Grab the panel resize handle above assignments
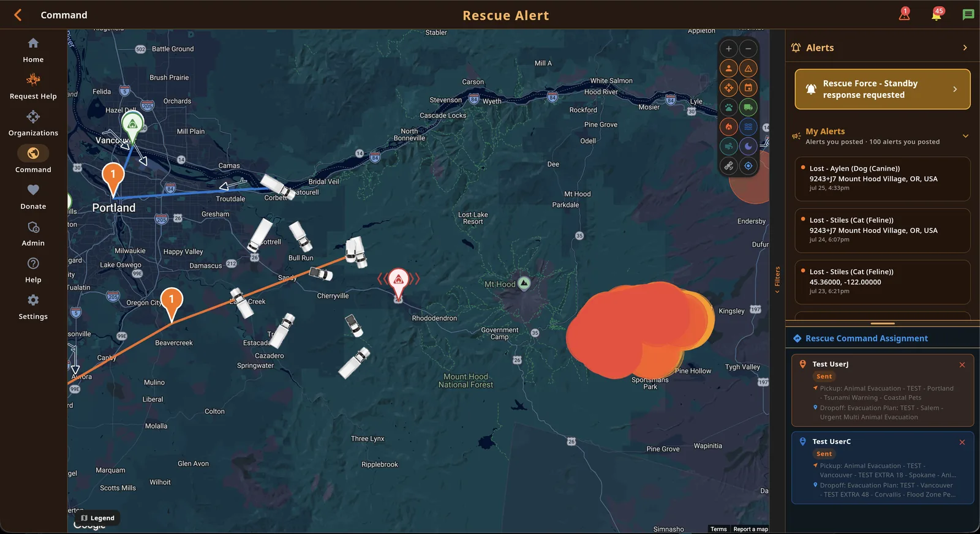Screen dimensions: 980x534 883,323
